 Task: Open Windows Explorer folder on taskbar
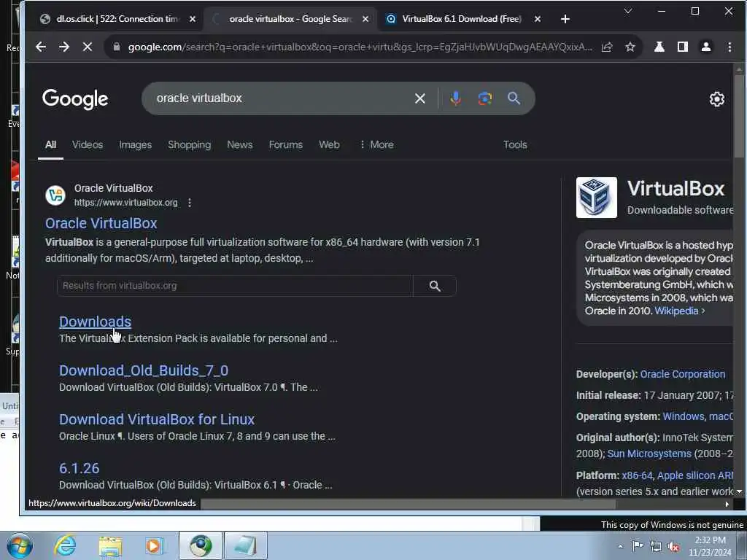click(x=110, y=545)
